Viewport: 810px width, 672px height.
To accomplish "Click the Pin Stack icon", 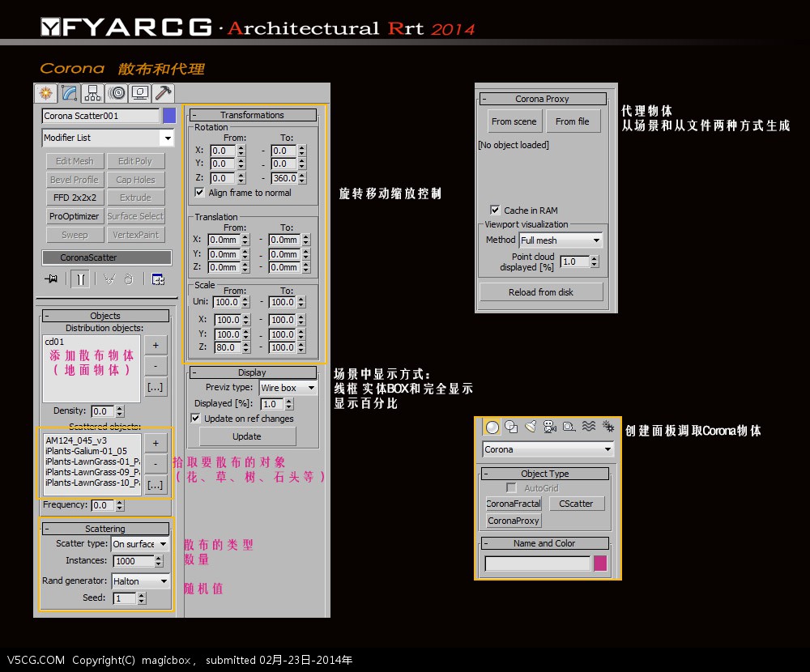I will 51,279.
